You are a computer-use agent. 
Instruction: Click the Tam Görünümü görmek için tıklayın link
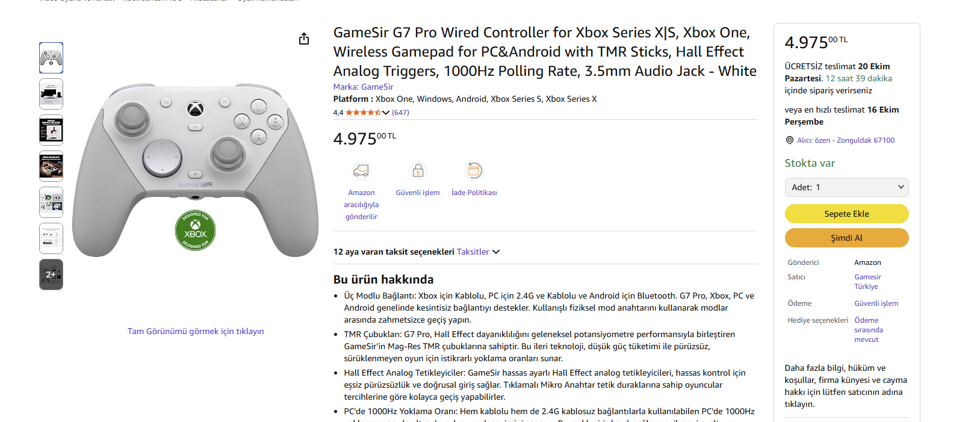(196, 331)
